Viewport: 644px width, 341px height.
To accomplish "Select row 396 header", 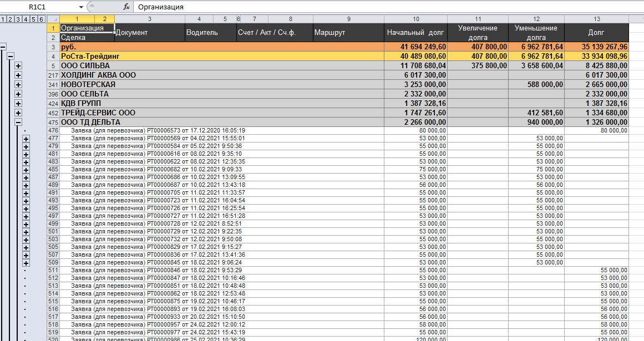I will tap(53, 94).
